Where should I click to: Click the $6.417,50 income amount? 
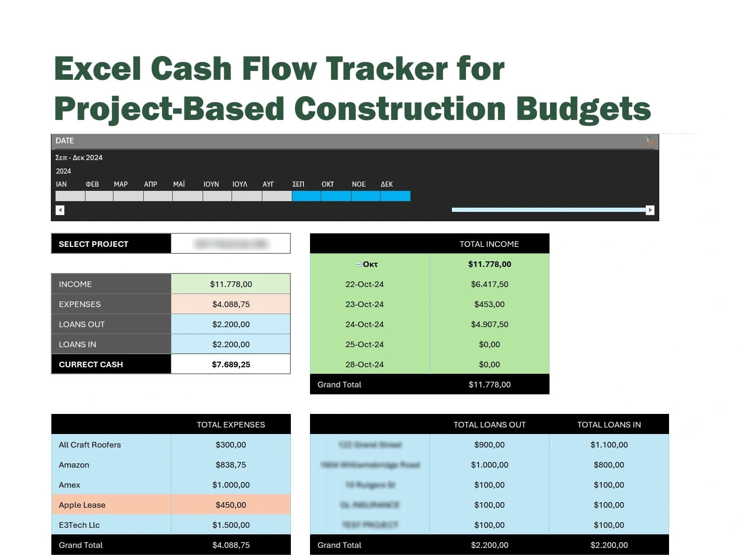click(x=489, y=284)
